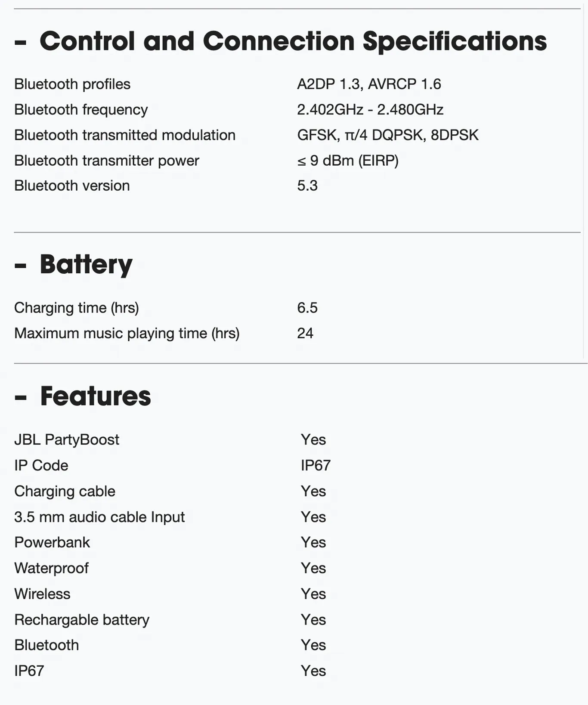Click the minus icon beside Control and Connection
The height and width of the screenshot is (705, 588).
click(x=20, y=42)
